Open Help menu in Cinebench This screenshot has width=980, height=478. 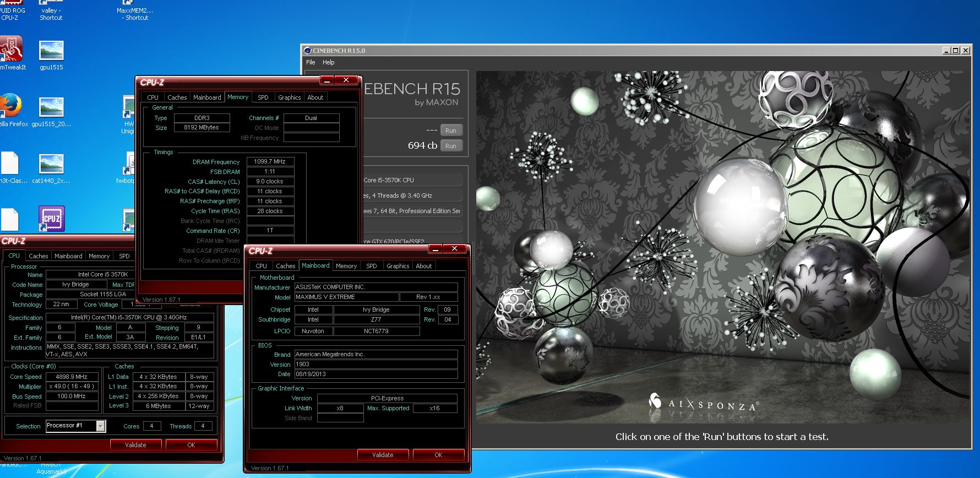pyautogui.click(x=329, y=62)
